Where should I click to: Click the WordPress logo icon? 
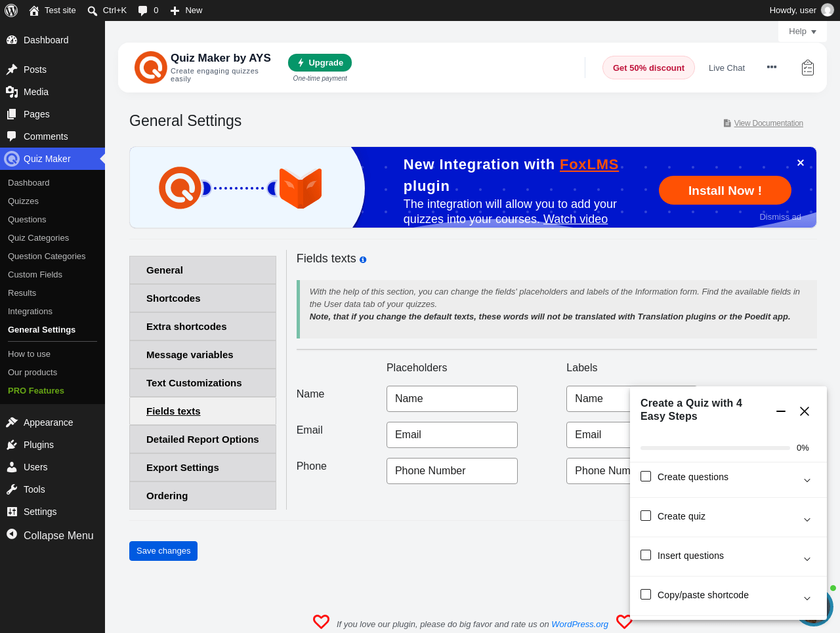(11, 10)
